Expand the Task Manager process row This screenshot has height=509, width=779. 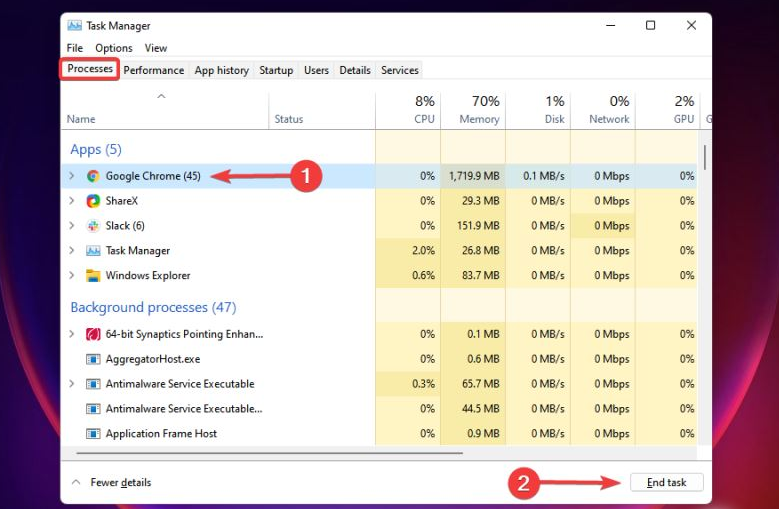pos(72,250)
